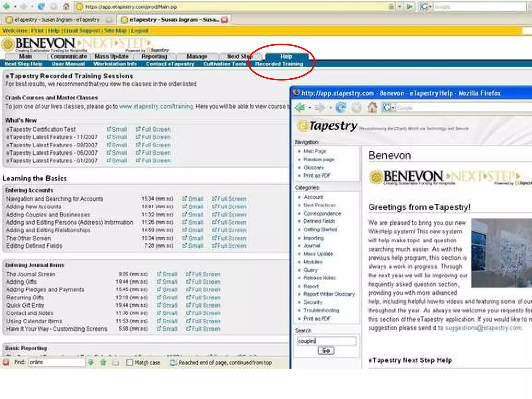Click reload icon in help popup window
Viewport: 532px width, 399px height.
[x=341, y=107]
